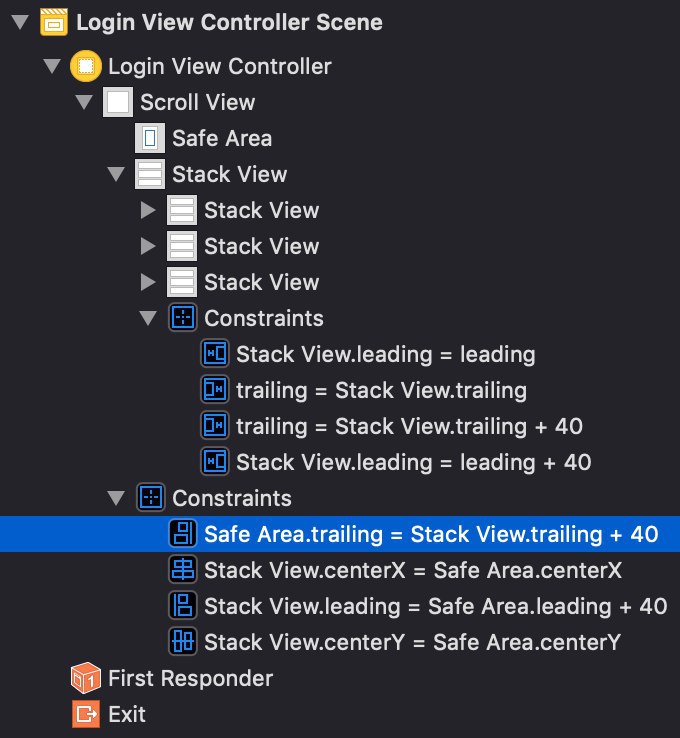Click the Safe Area.leading + 40 constraint icon

[x=182, y=606]
